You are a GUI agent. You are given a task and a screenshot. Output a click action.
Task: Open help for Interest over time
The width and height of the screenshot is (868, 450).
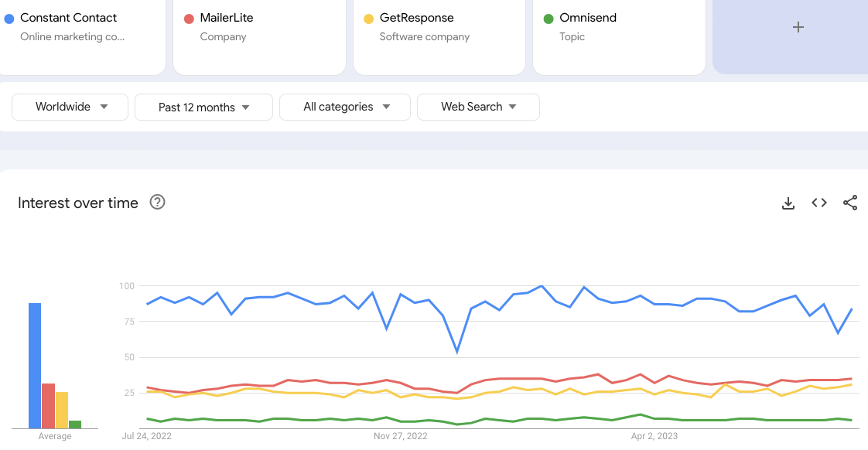[x=158, y=203]
